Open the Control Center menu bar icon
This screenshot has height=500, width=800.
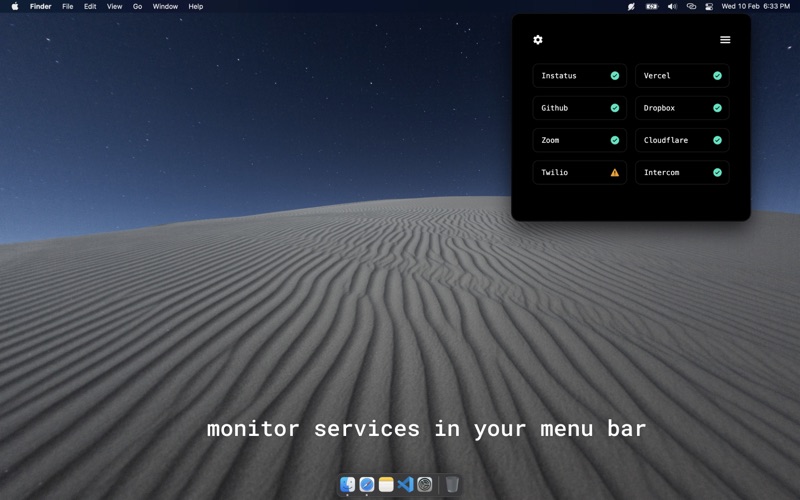coord(709,7)
